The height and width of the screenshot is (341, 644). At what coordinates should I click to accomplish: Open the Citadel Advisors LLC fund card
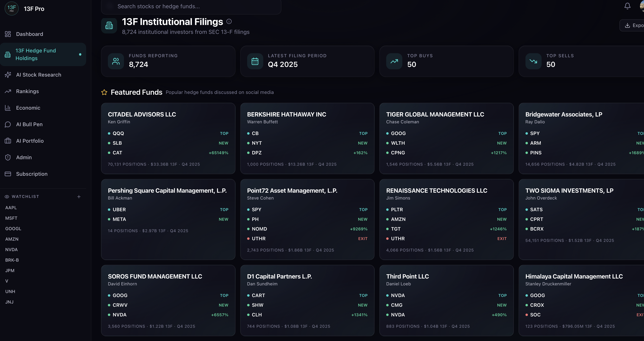tap(168, 138)
